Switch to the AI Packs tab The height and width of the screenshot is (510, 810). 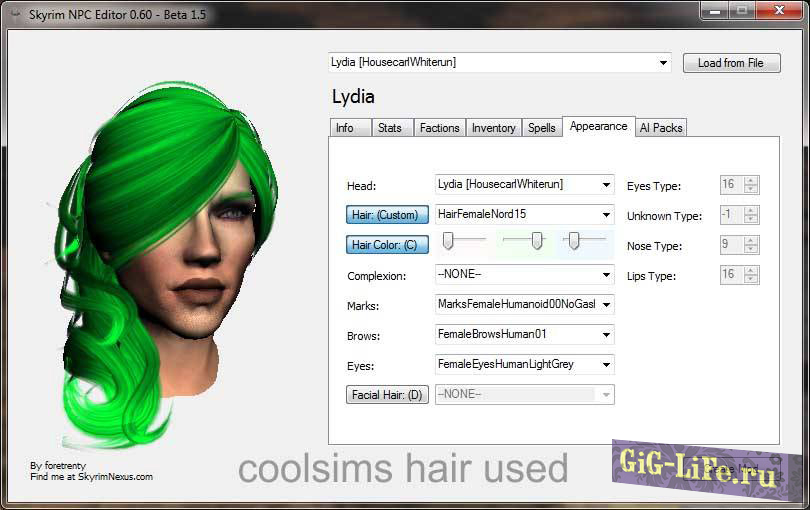pos(660,128)
